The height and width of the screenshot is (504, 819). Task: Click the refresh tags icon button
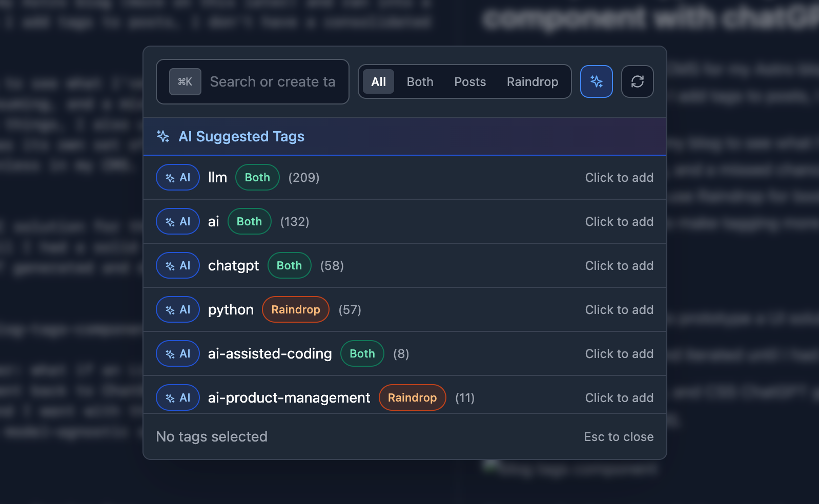point(637,81)
